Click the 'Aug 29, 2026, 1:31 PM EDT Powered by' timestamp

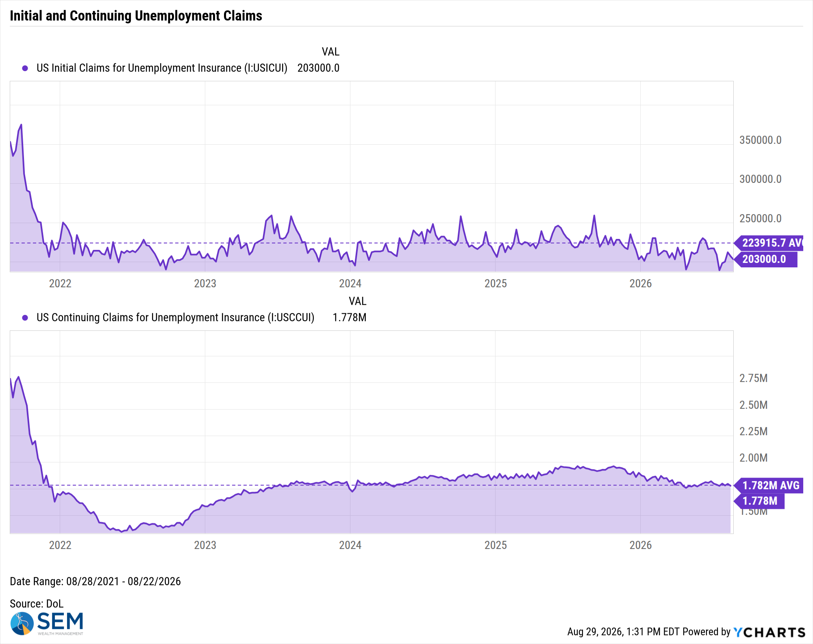click(x=649, y=632)
